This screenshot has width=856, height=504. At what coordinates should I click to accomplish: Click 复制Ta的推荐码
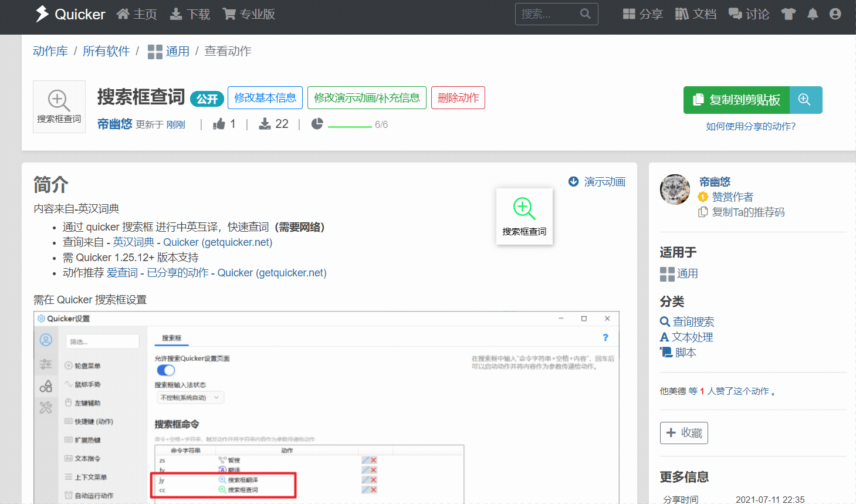(748, 212)
